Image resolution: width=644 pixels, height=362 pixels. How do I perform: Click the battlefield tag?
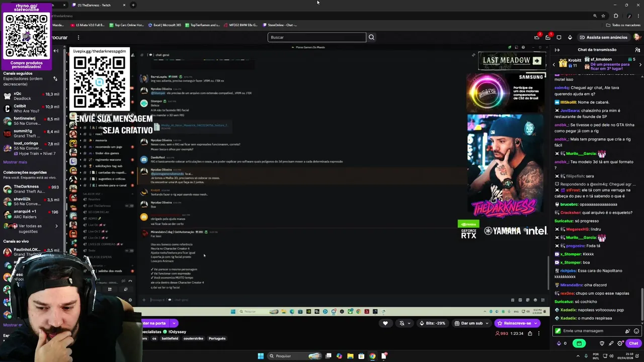(x=170, y=338)
